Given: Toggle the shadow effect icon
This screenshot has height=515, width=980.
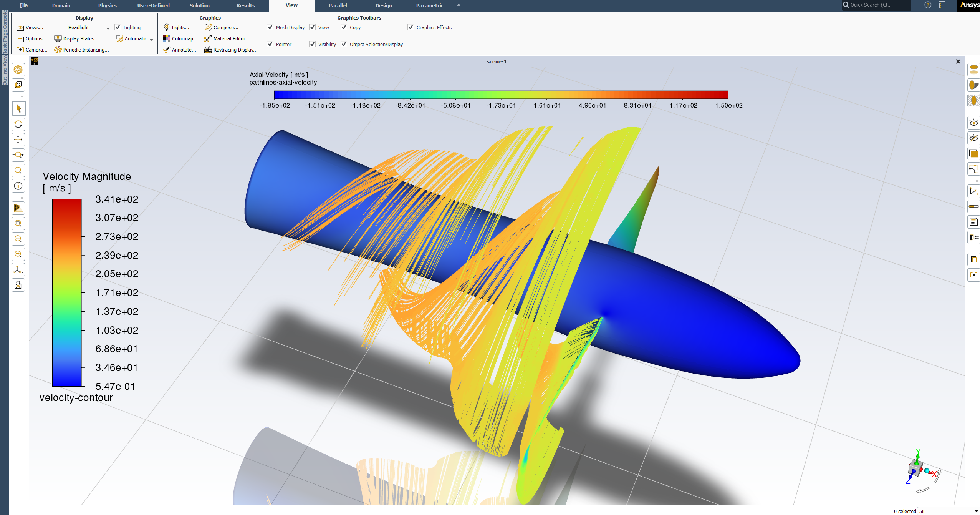Looking at the screenshot, I should [x=974, y=85].
